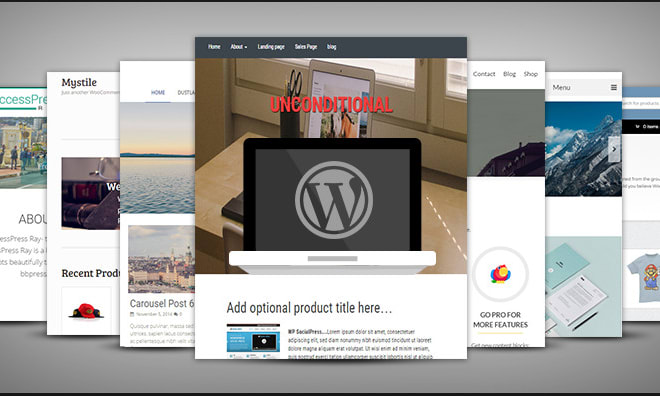Click the carousel next arrow on the mountain image
The width and height of the screenshot is (660, 396).
pyautogui.click(x=614, y=149)
